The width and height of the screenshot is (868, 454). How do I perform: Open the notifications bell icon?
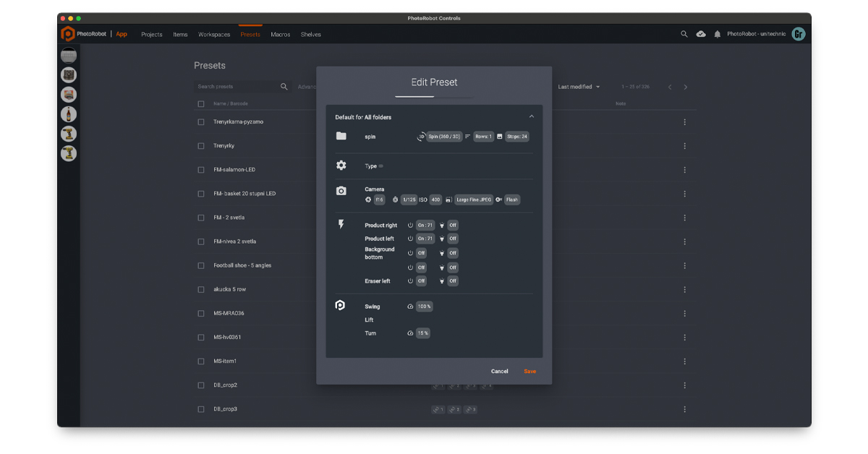718,33
